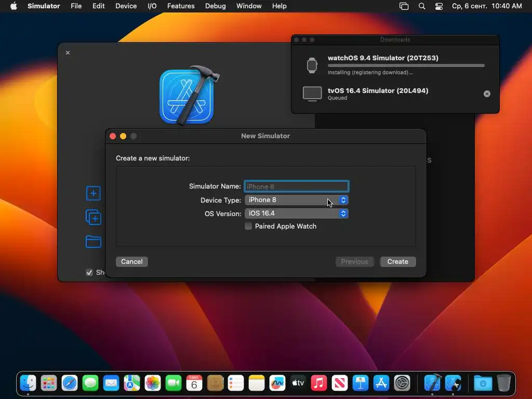Click the watchOS 9.4 Simulator (20T253) title
This screenshot has width=532, height=399.
[x=383, y=58]
